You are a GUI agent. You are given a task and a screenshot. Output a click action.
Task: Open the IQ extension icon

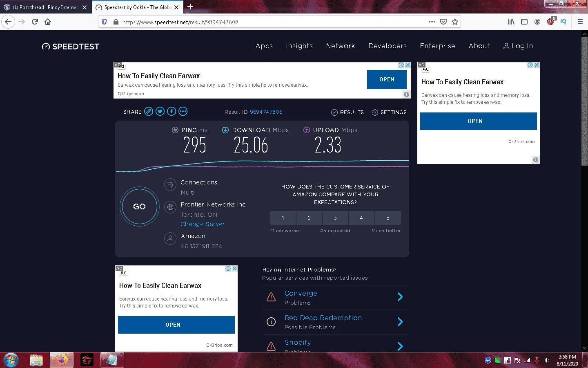[x=563, y=22]
